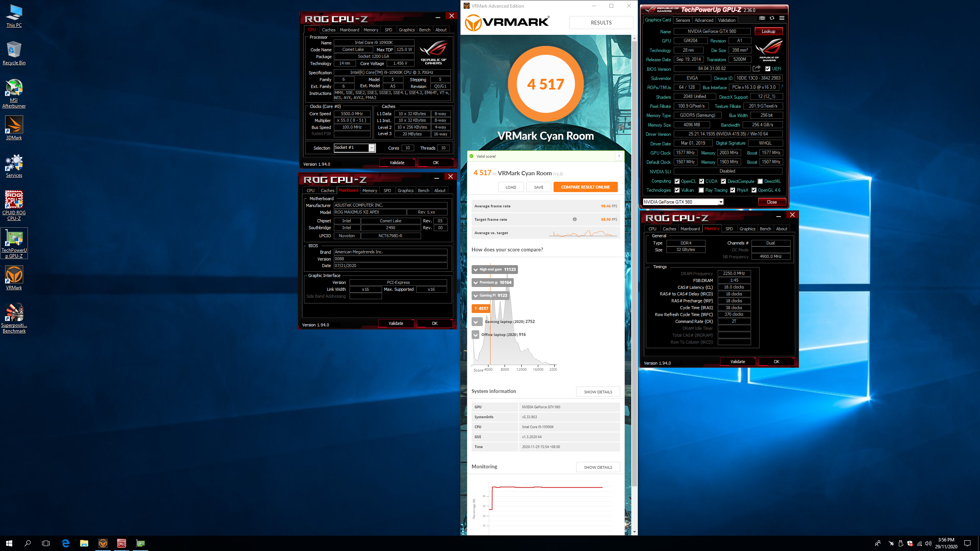Open taskbar clock 3:56 PM
This screenshot has height=551, width=980.
[x=946, y=543]
